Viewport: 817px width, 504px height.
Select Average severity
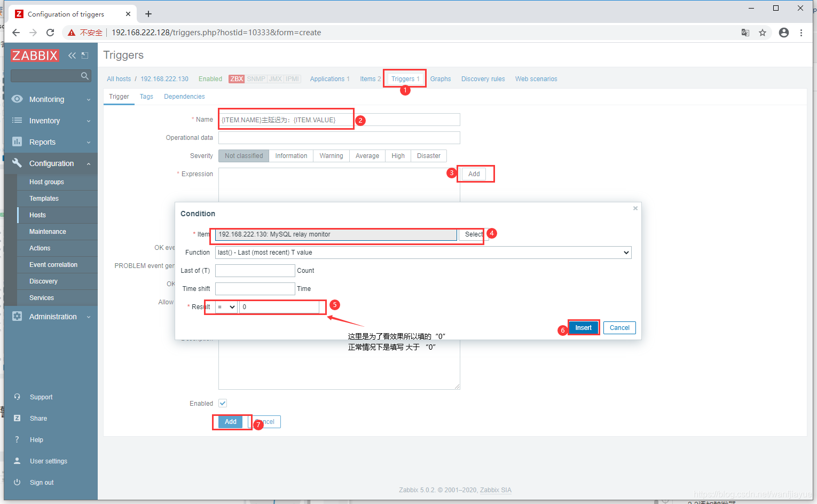pos(367,156)
